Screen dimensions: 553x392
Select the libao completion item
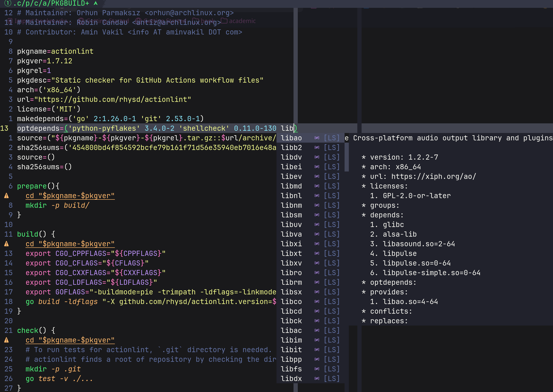pos(310,138)
